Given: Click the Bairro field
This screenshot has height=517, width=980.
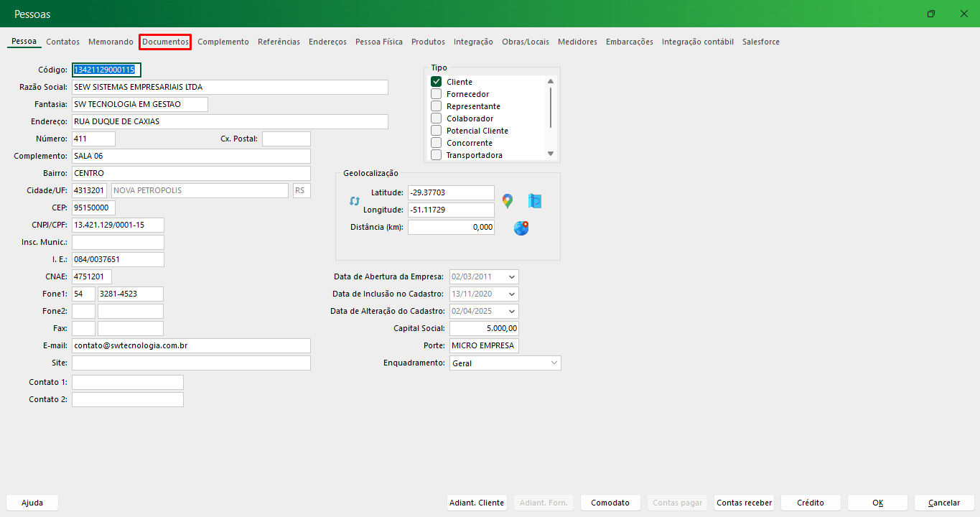Looking at the screenshot, I should [x=191, y=173].
